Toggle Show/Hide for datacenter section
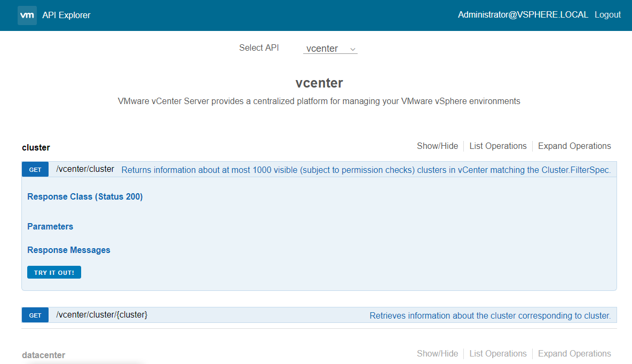 coord(437,354)
